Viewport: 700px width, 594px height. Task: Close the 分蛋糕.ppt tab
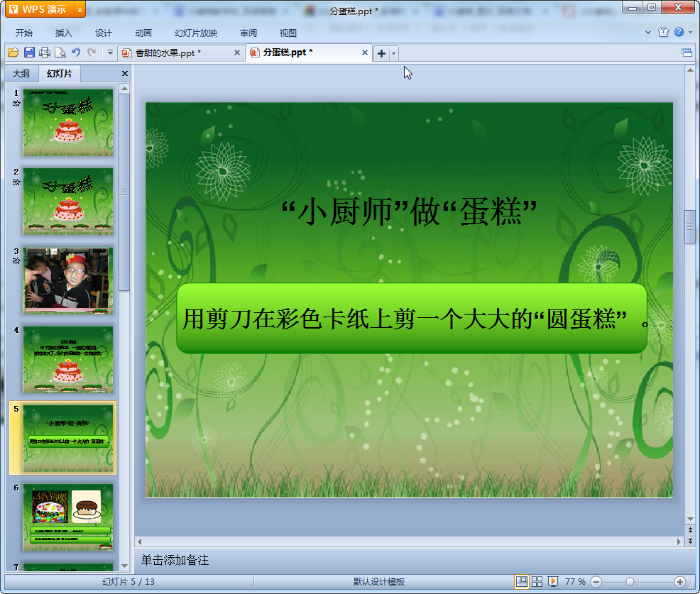(365, 53)
